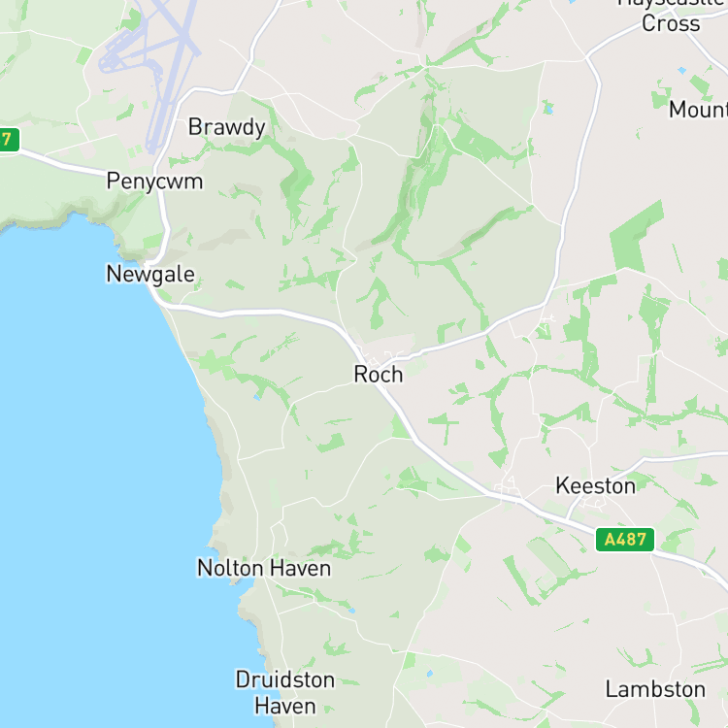Screen dimensions: 728x728
Task: Click the Brawdy village label
Action: tap(226, 128)
